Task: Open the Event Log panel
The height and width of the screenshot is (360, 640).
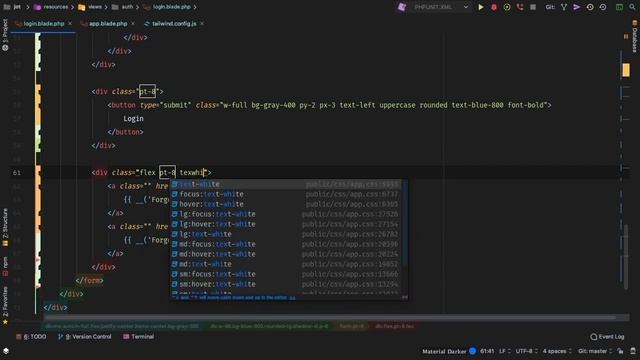Action: click(607, 337)
